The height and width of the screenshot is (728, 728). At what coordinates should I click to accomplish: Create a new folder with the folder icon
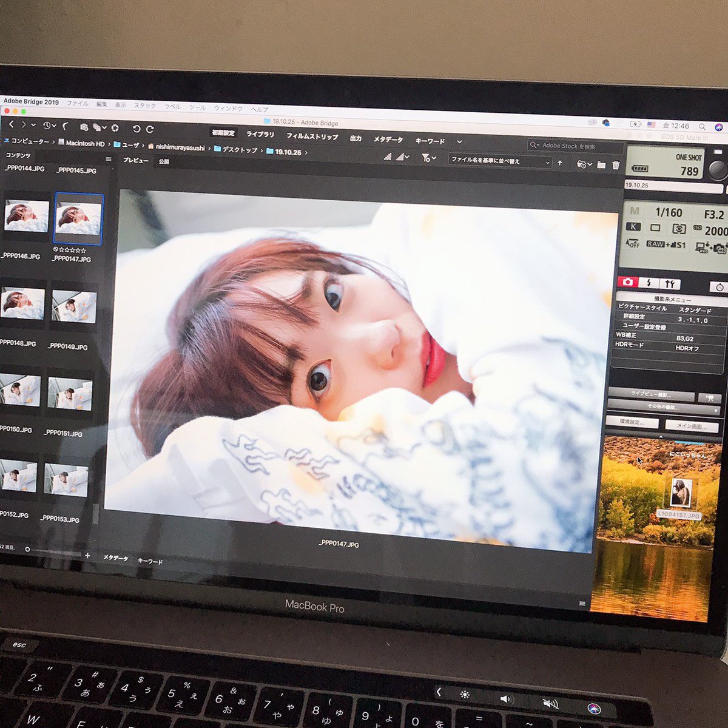point(601,165)
